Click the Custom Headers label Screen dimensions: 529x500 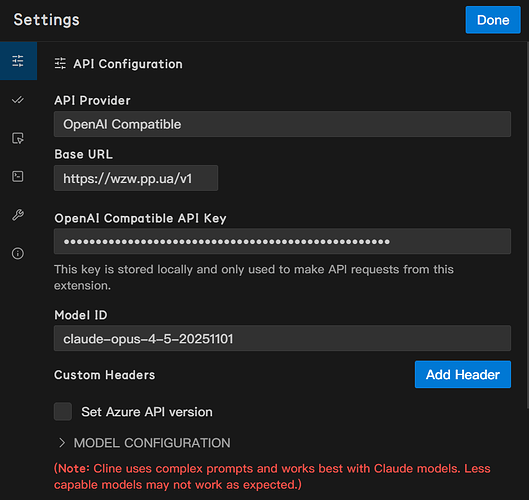[x=105, y=375]
